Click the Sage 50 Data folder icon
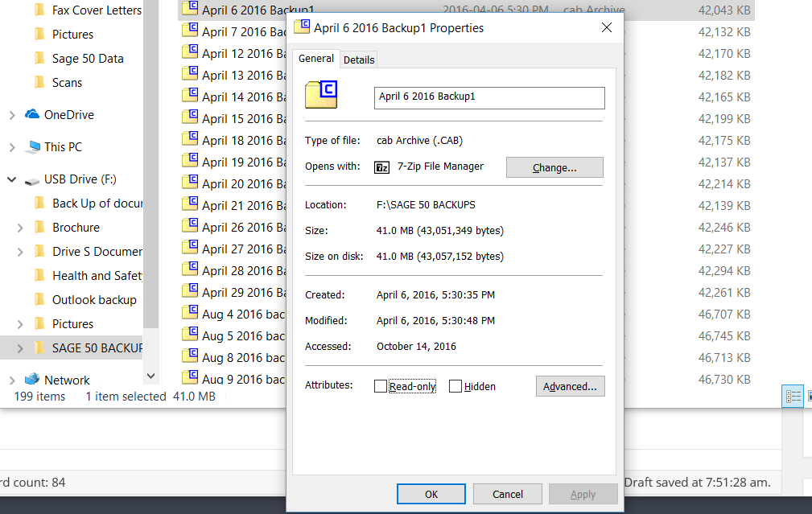The image size is (812, 514). [x=39, y=59]
